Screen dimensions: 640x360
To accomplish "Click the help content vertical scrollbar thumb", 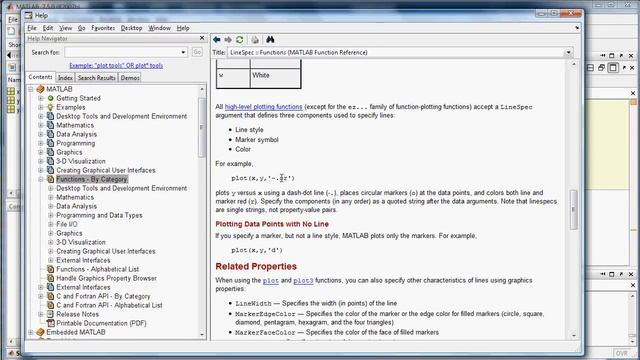I will (x=573, y=209).
